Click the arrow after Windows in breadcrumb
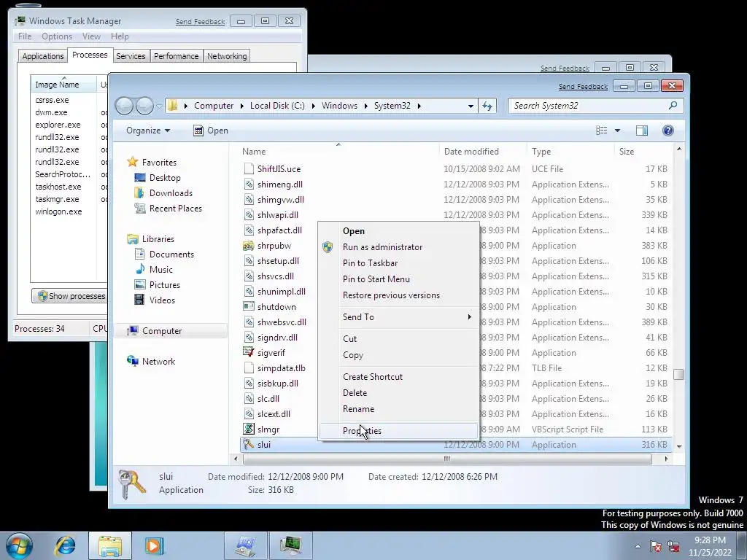Viewport: 747px width, 560px height. [x=366, y=106]
